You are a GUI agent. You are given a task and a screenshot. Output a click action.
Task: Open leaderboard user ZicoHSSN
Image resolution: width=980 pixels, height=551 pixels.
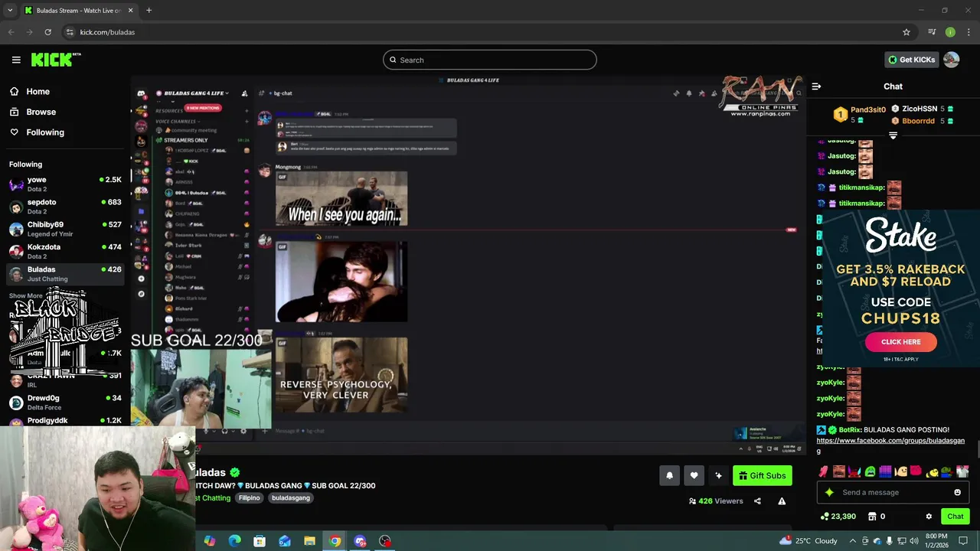point(920,109)
